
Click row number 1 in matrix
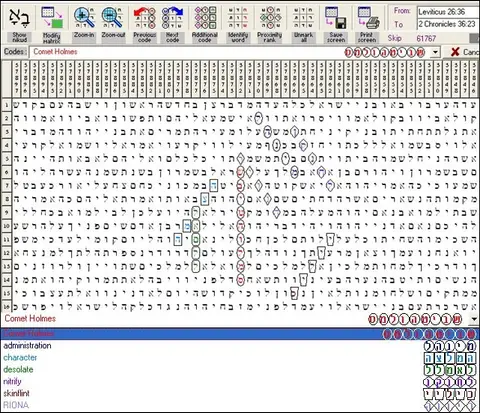click(6, 105)
